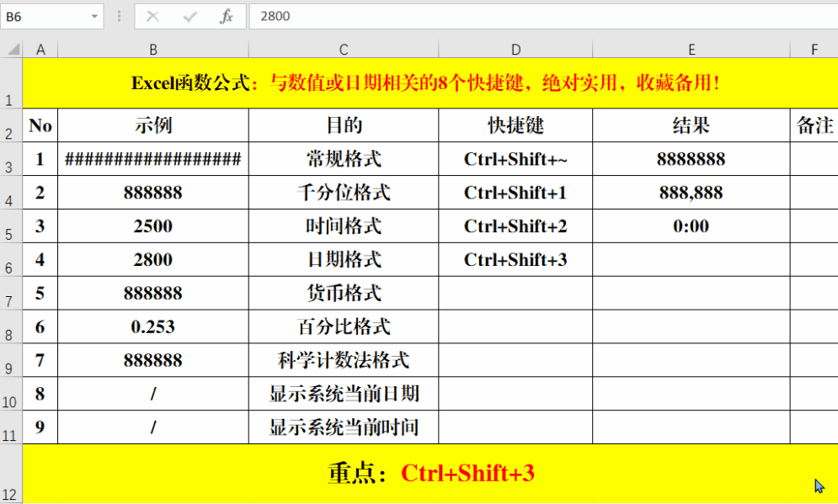Click the header cell 目的
This screenshot has width=838, height=504.
(x=344, y=125)
